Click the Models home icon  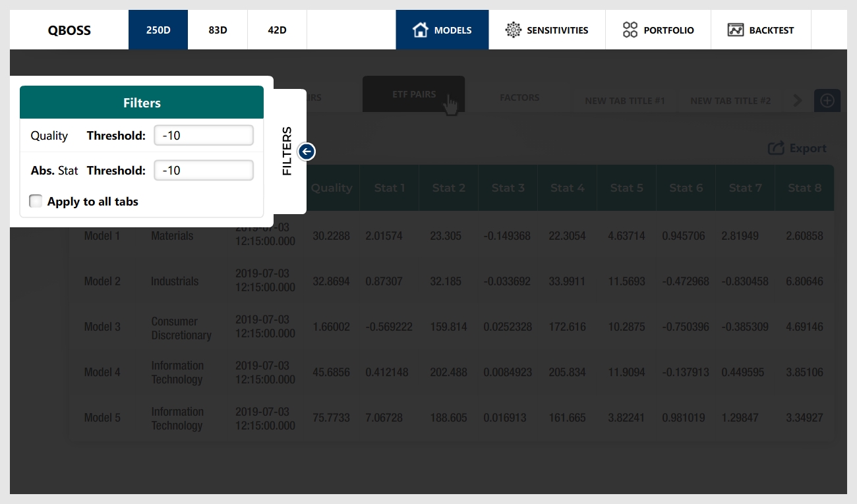(x=420, y=30)
